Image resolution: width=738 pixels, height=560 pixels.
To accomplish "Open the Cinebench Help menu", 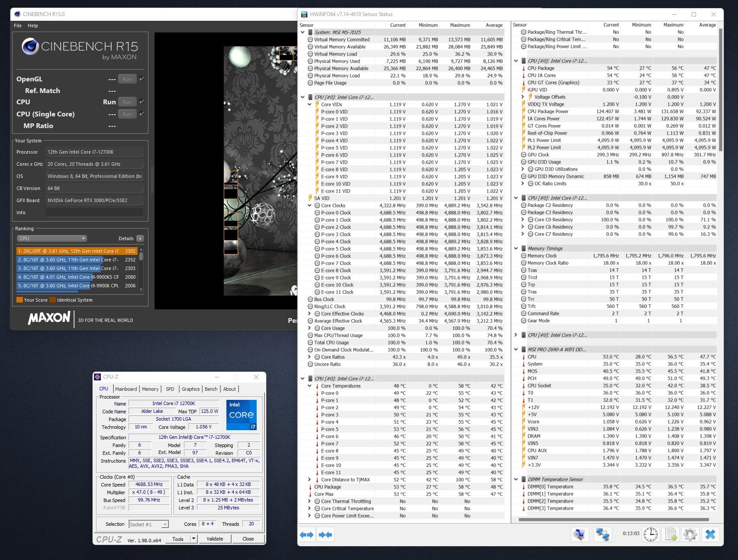I will click(x=33, y=26).
